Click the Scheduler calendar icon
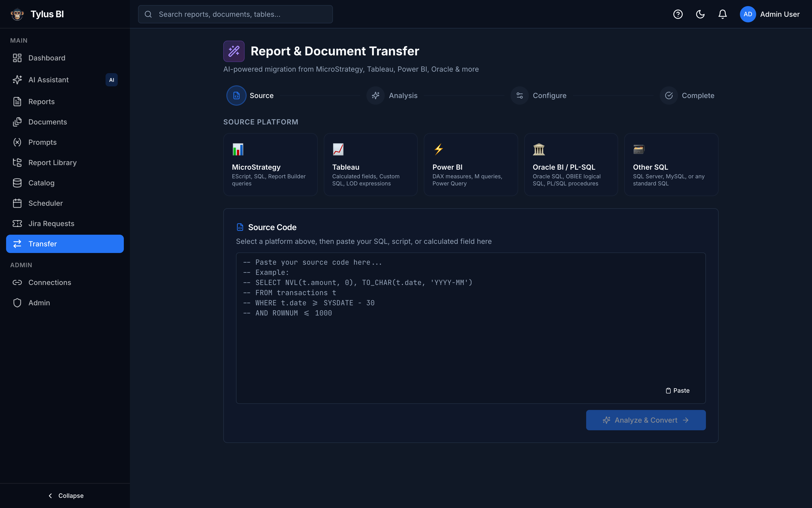Viewport: 812px width, 508px height. (x=17, y=203)
